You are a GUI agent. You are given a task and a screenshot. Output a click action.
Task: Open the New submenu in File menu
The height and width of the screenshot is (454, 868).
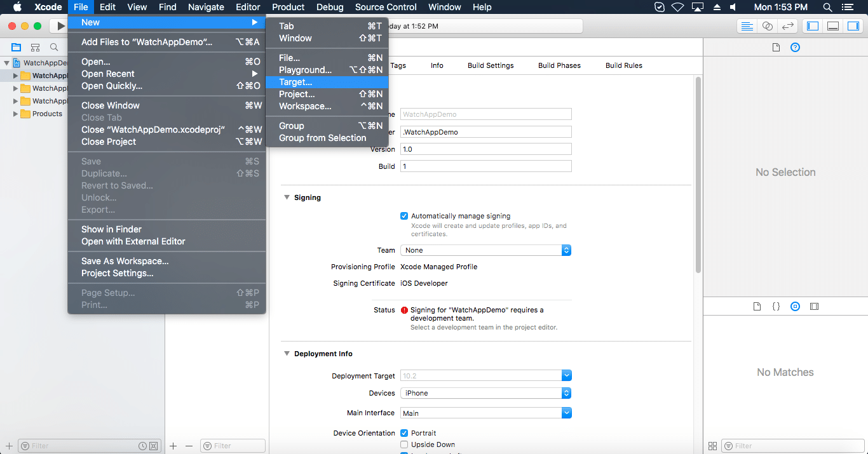coord(166,22)
